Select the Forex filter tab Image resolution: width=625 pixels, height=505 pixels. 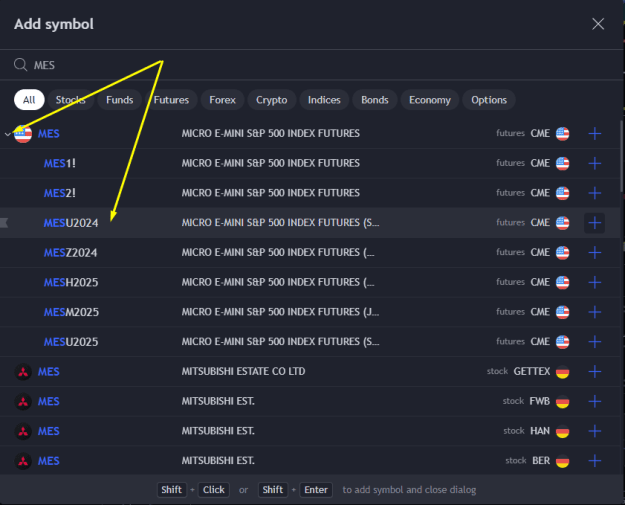point(222,100)
